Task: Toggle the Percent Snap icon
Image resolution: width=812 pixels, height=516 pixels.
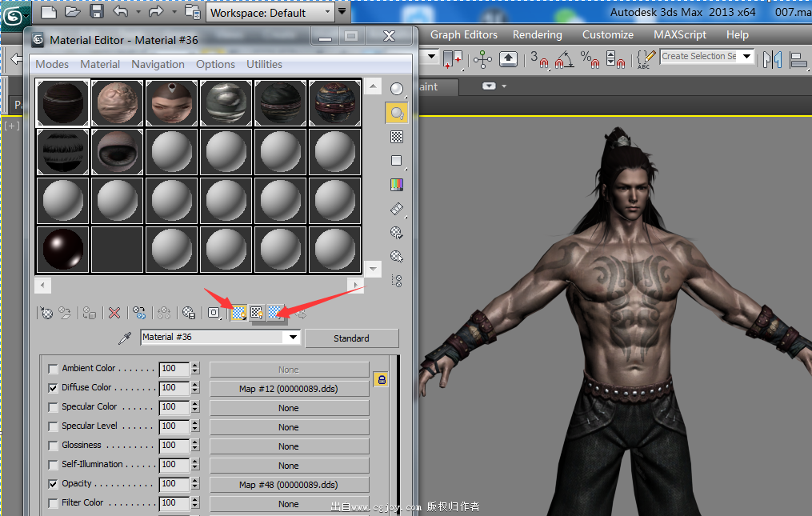Action: [x=590, y=59]
